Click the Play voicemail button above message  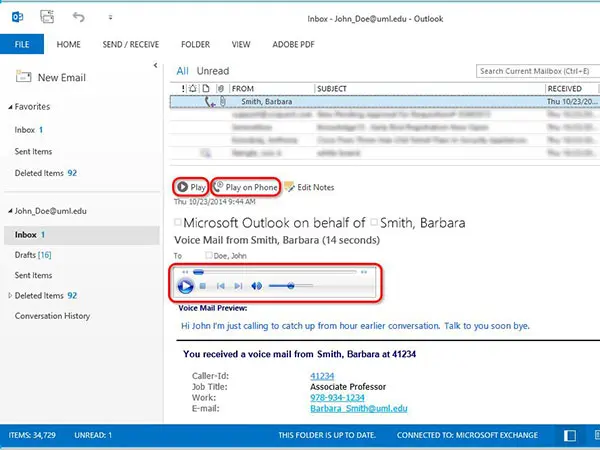(191, 187)
